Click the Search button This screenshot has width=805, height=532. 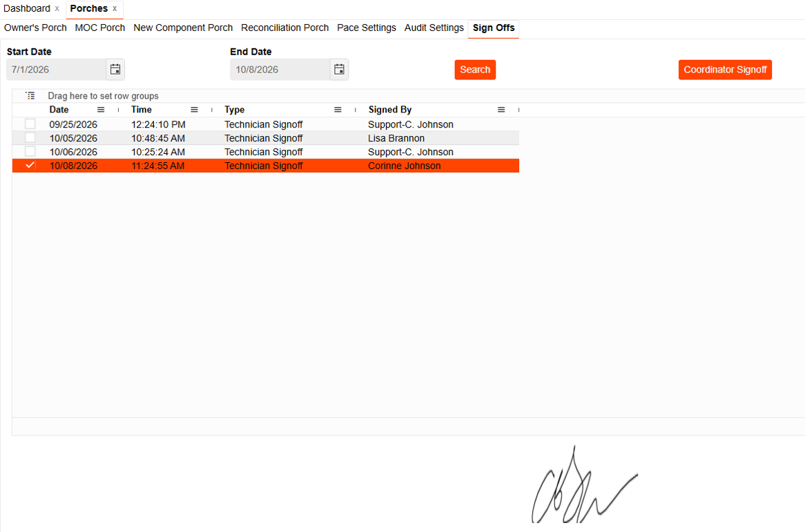[475, 70]
